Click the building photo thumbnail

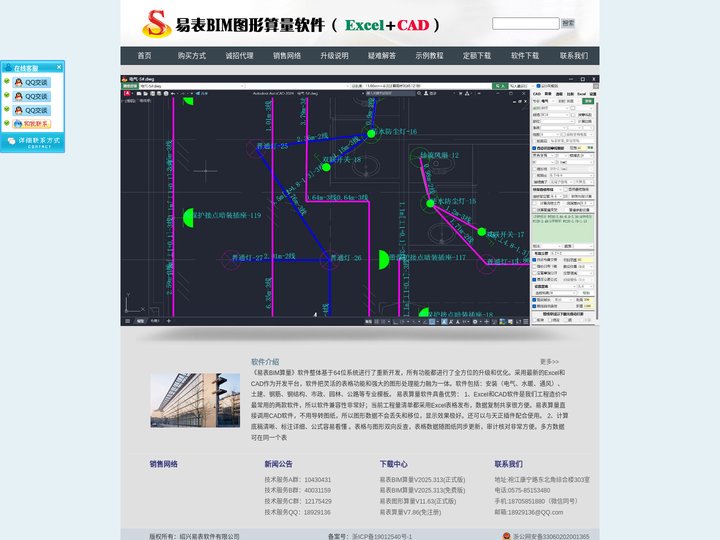(195, 400)
